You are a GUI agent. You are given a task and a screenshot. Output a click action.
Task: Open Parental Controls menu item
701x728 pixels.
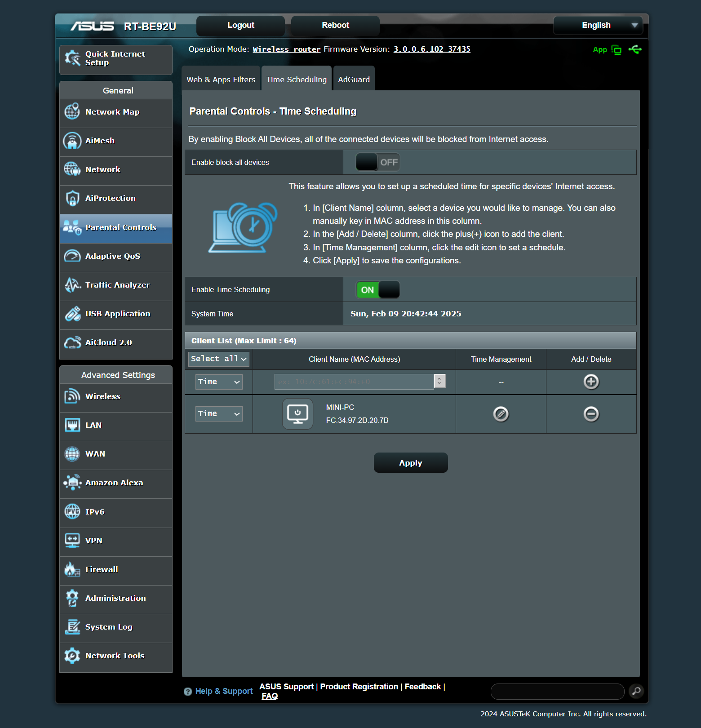click(116, 228)
